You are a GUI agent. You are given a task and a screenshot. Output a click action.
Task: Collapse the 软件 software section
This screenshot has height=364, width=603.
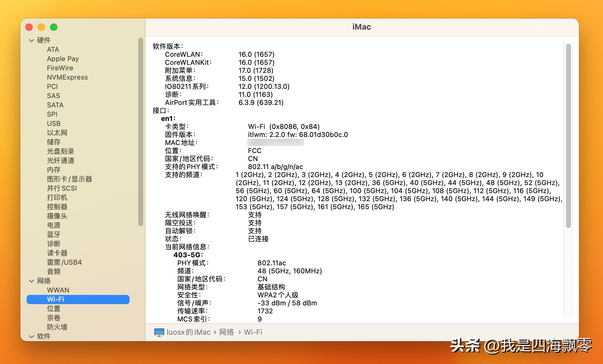pyautogui.click(x=31, y=336)
